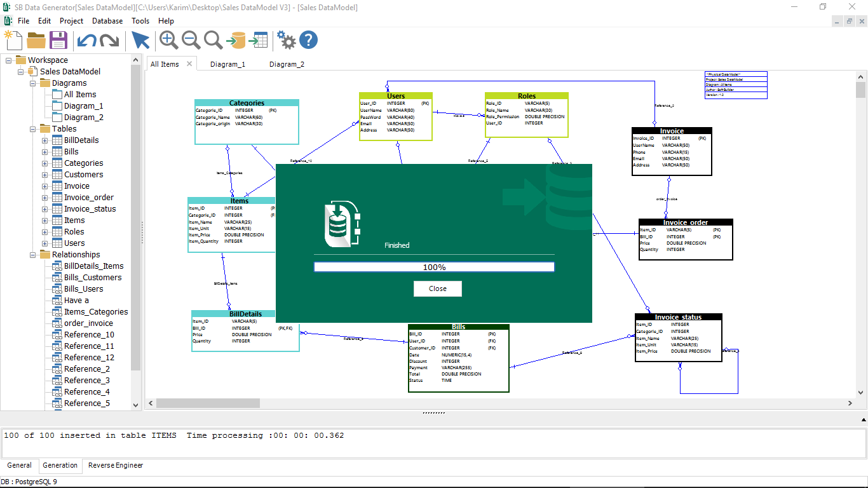Select Diagram_1 in the workspace tree
Viewport: 868px width, 488px height.
click(83, 106)
